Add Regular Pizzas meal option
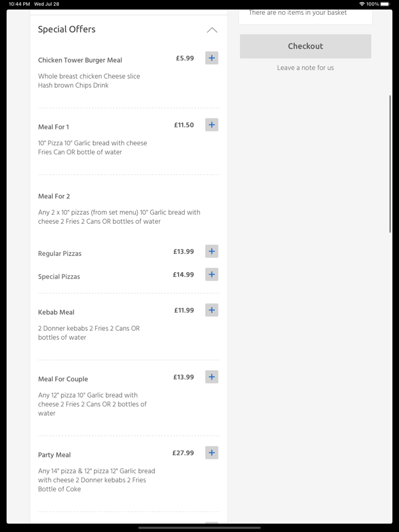Image resolution: width=399 pixels, height=532 pixels. [211, 251]
